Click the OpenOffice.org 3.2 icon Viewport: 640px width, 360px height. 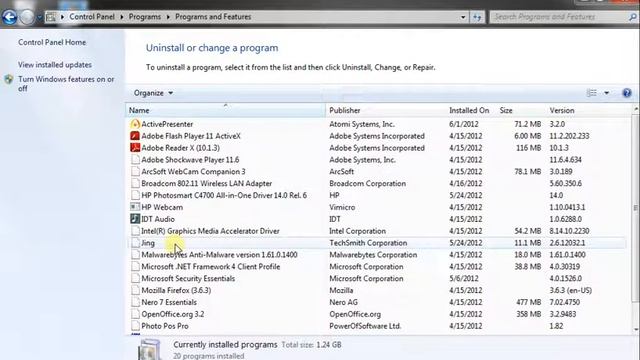(135, 314)
